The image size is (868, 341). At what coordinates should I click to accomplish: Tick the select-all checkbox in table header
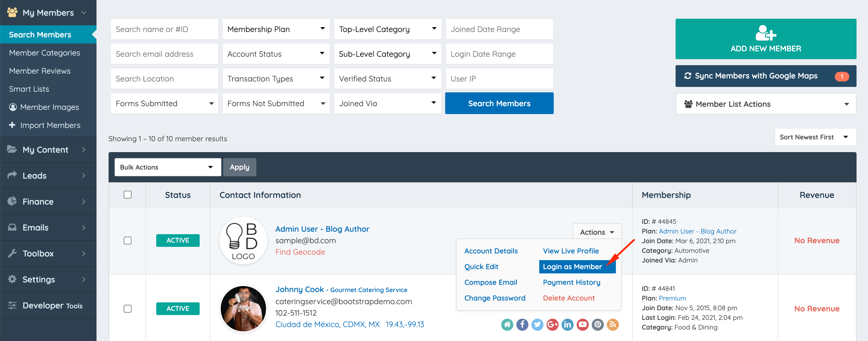pyautogui.click(x=127, y=195)
